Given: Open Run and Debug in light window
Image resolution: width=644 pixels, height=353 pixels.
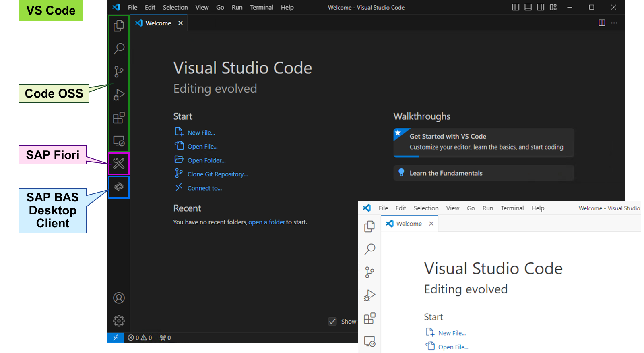Looking at the screenshot, I should pyautogui.click(x=369, y=295).
